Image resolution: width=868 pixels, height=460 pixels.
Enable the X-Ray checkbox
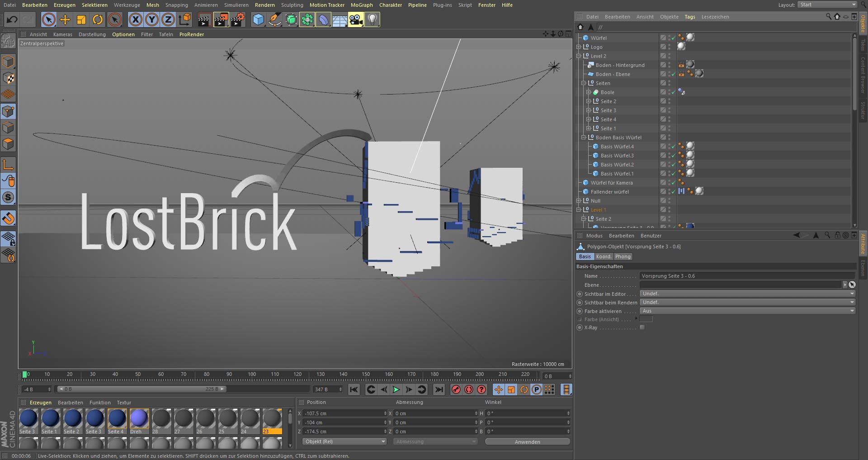642,327
